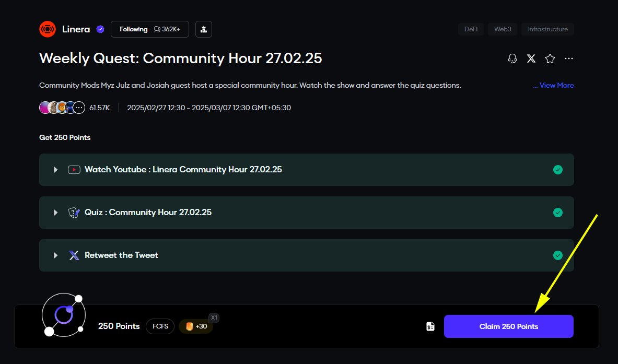Image resolution: width=618 pixels, height=364 pixels.
Task: Open the Linera logo avatar
Action: 48,29
